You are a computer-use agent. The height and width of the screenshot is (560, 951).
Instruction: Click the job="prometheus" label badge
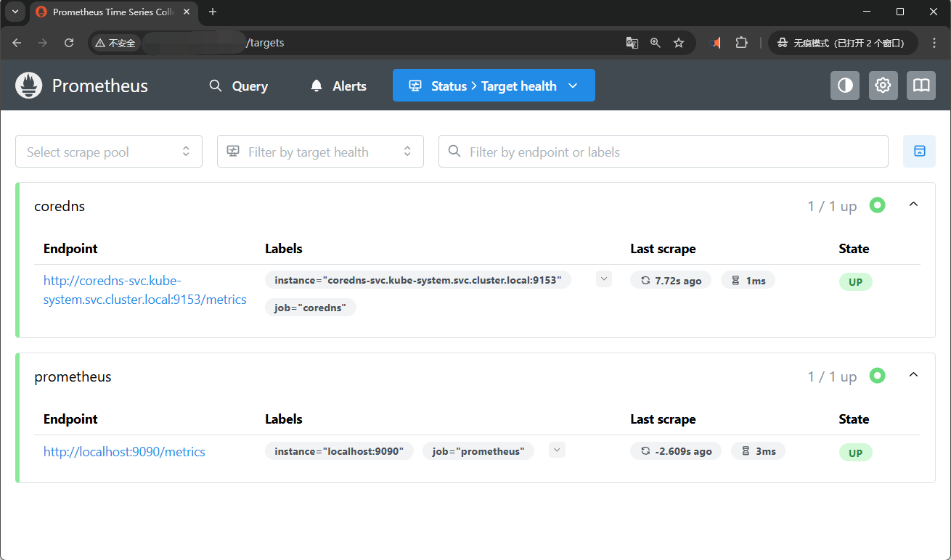coord(478,451)
